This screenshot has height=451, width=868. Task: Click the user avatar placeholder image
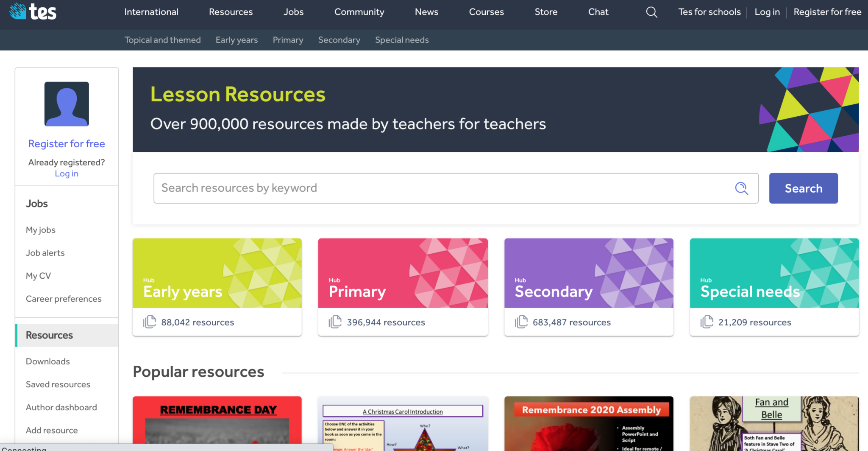point(67,104)
